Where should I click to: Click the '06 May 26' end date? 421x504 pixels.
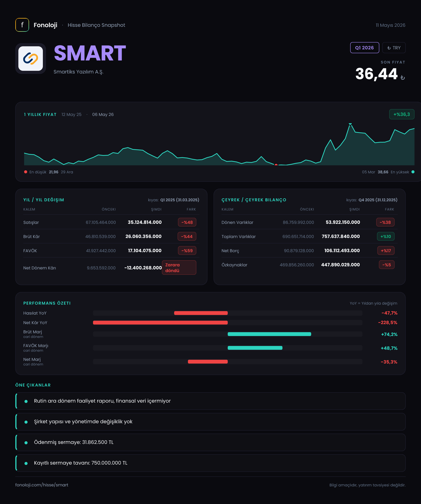[x=103, y=114]
